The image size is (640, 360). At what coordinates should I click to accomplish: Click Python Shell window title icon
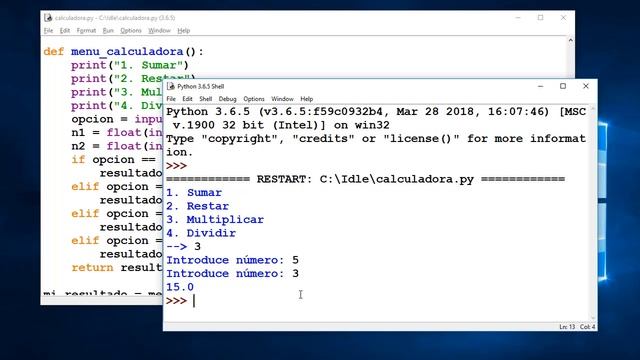click(x=171, y=86)
